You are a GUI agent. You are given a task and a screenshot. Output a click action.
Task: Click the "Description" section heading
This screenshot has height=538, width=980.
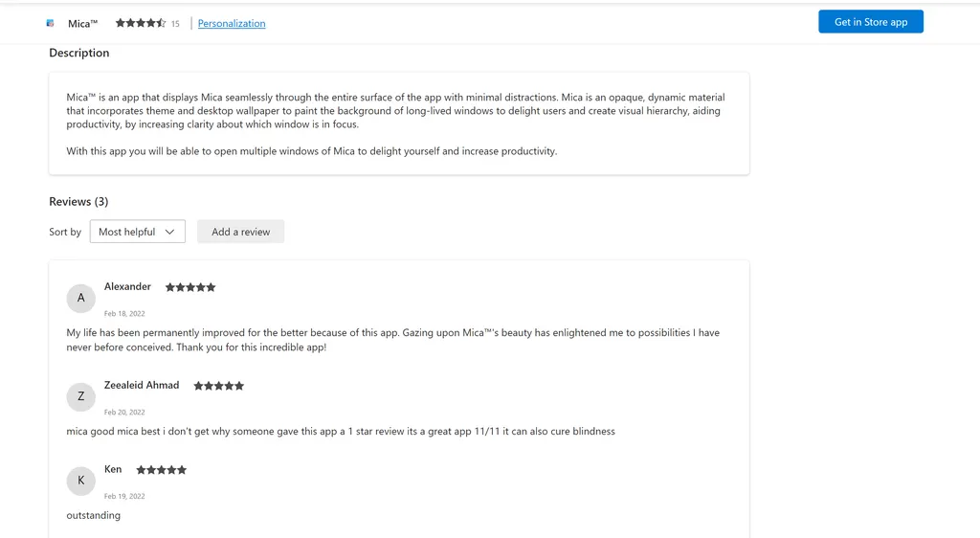coord(79,53)
